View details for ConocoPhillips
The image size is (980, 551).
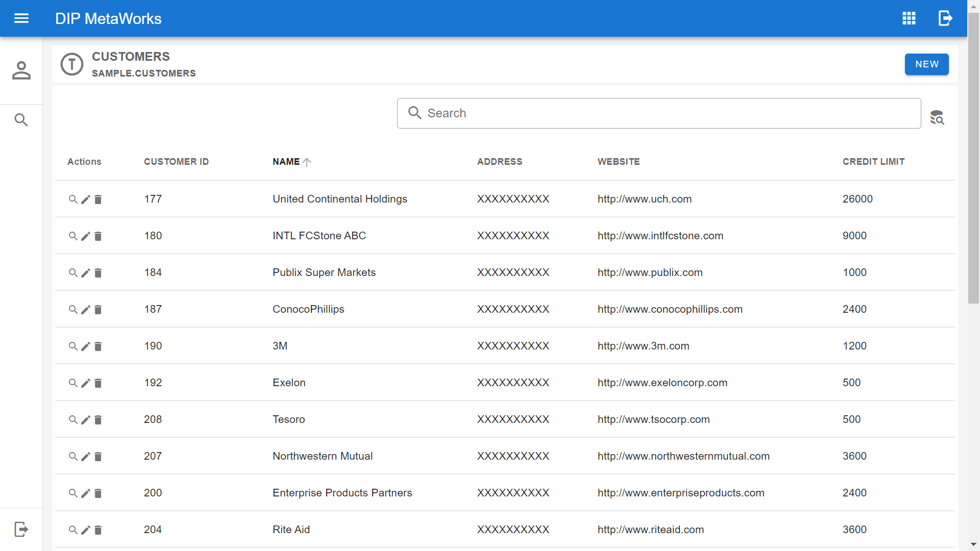pyautogui.click(x=73, y=309)
